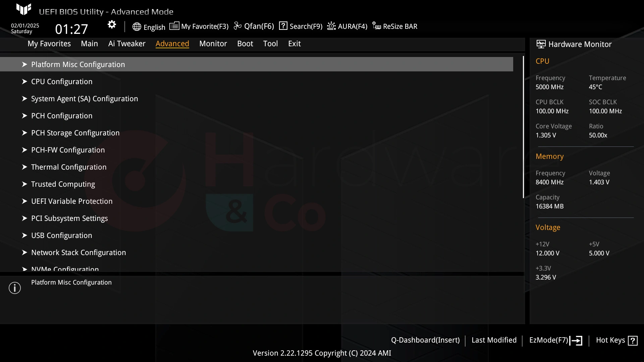644x362 pixels.
Task: Select Monitor tab in menu bar
Action: point(213,44)
